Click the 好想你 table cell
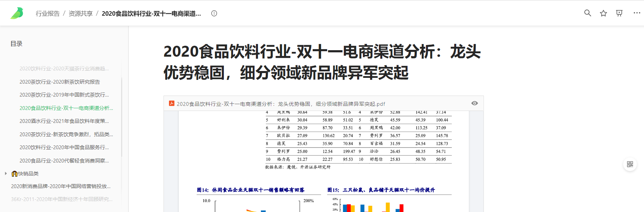644x212 pixels. point(376,159)
